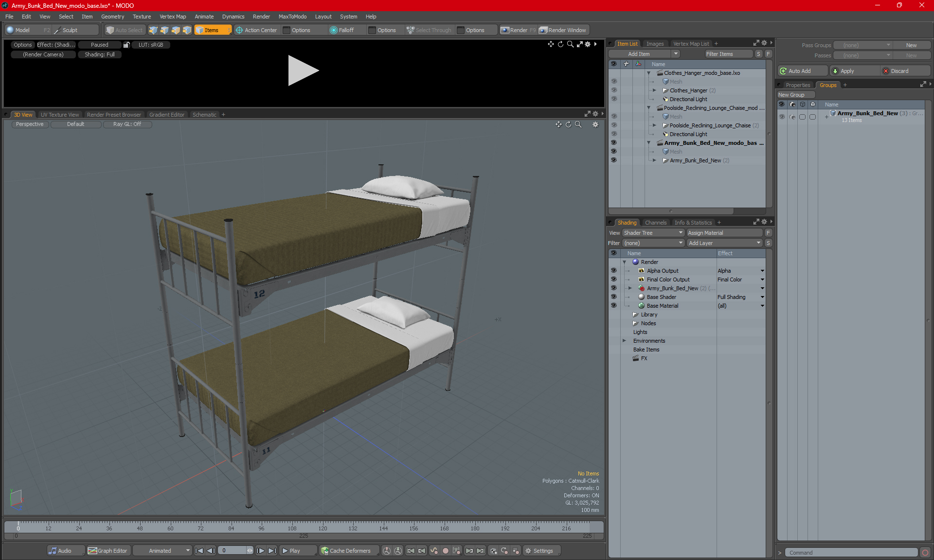Toggle record auto-key red circle
This screenshot has width=934, height=560.
pyautogui.click(x=445, y=551)
